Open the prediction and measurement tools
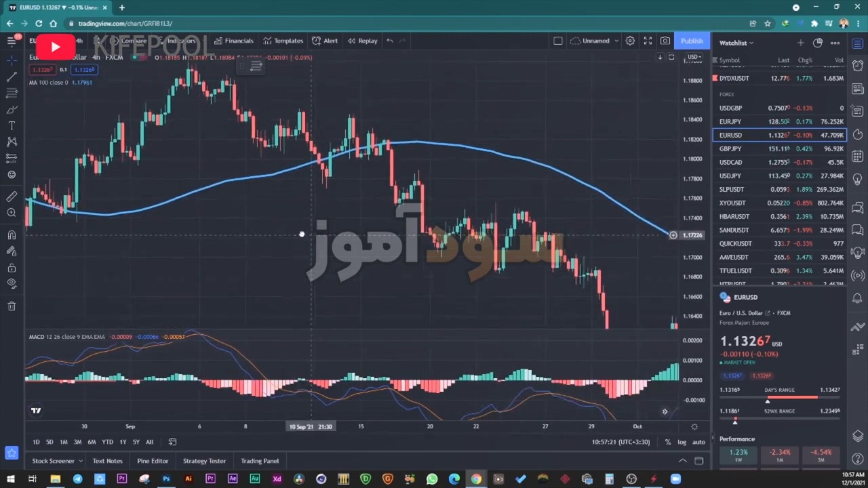Viewport: 868px width, 488px height. 12,158
